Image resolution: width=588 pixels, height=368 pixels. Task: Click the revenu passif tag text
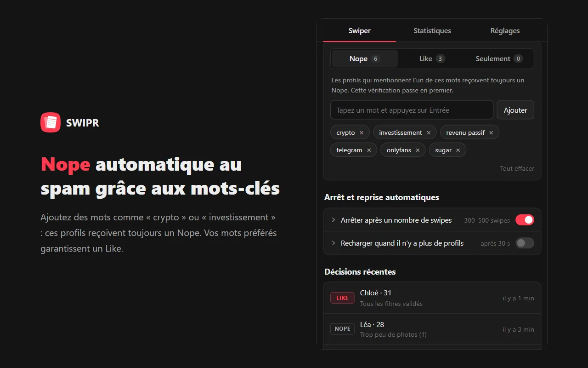pos(465,132)
